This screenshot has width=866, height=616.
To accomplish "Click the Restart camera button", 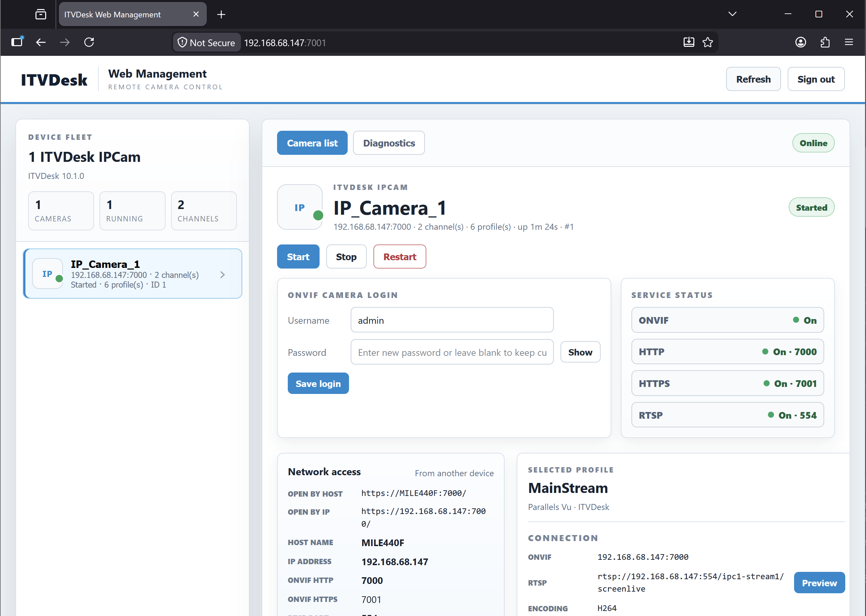I will [x=400, y=257].
